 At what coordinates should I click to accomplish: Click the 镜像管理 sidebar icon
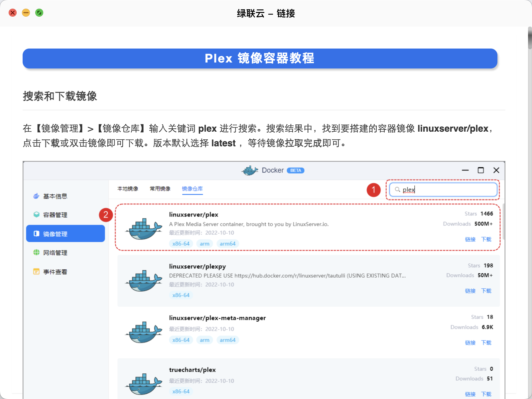click(x=36, y=234)
